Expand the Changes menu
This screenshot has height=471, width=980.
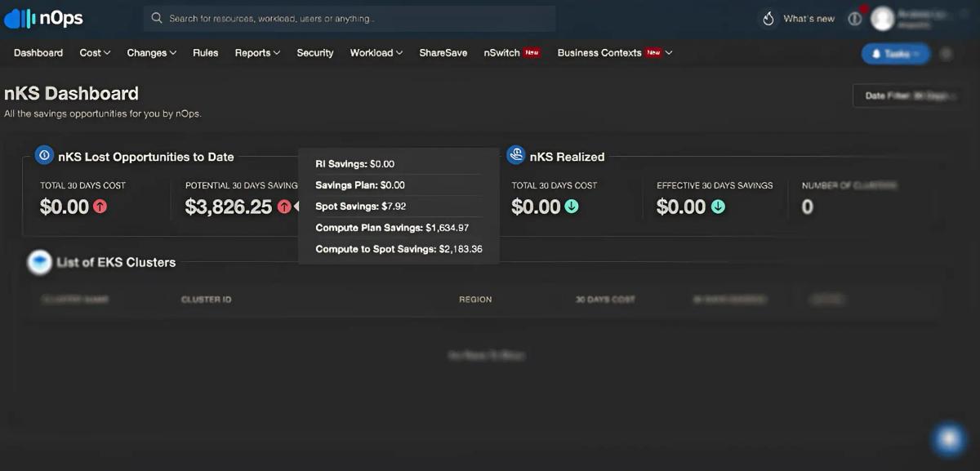(152, 53)
